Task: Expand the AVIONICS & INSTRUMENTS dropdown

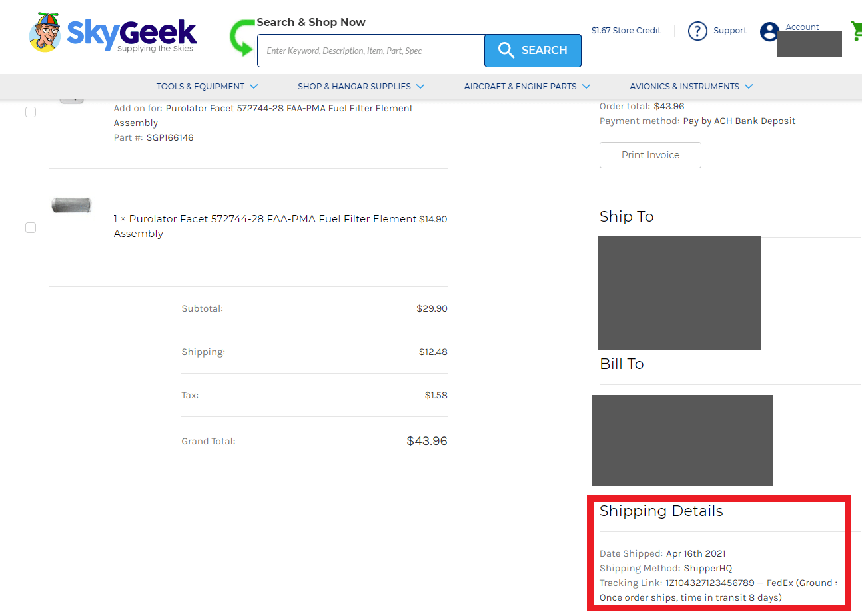Action: pyautogui.click(x=749, y=86)
